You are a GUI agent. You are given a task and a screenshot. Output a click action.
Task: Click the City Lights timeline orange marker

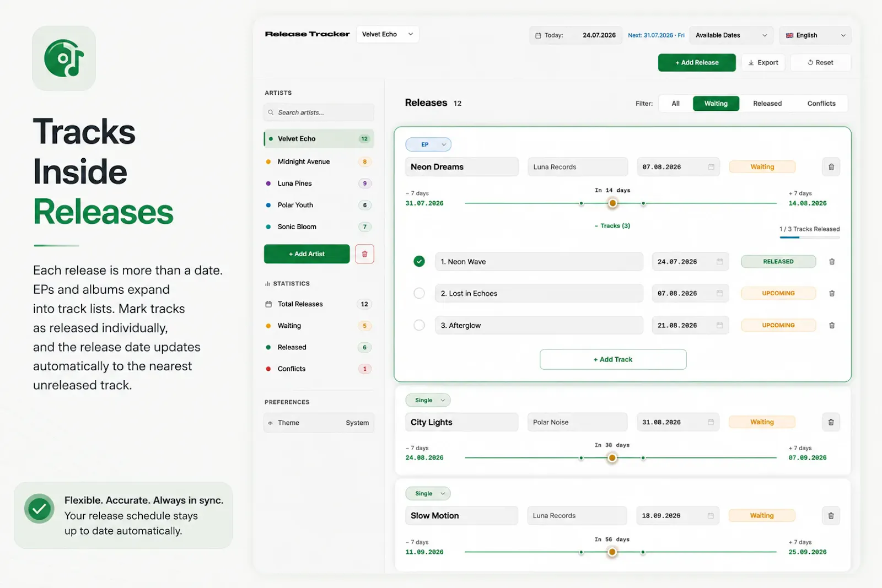click(612, 458)
